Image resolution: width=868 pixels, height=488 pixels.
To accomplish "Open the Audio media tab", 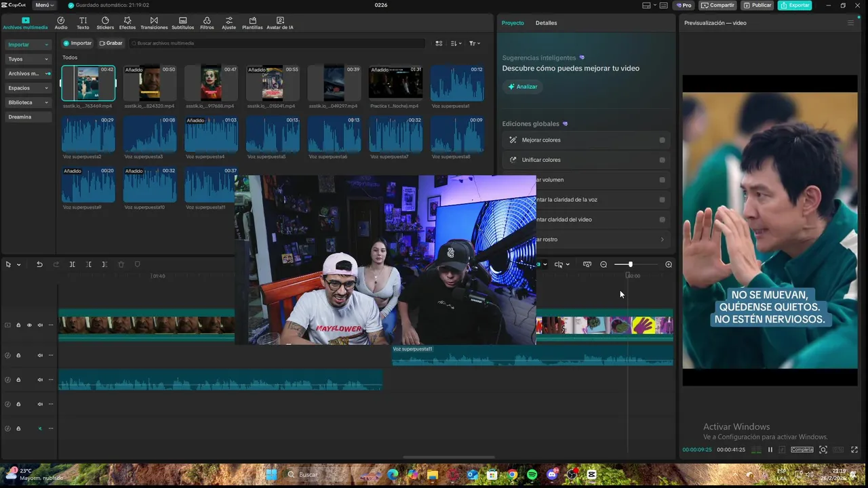I will (x=61, y=23).
